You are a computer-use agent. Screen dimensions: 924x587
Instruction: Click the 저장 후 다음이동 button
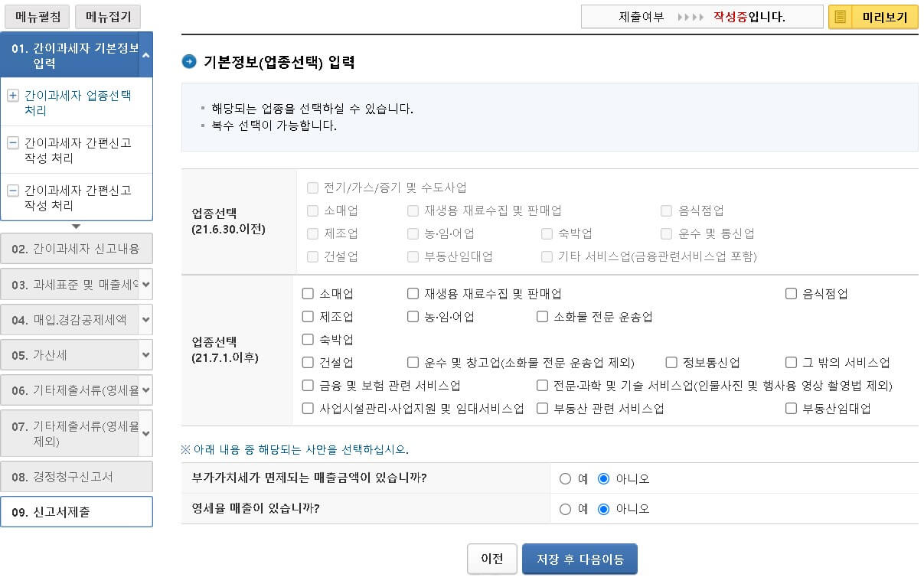click(580, 559)
